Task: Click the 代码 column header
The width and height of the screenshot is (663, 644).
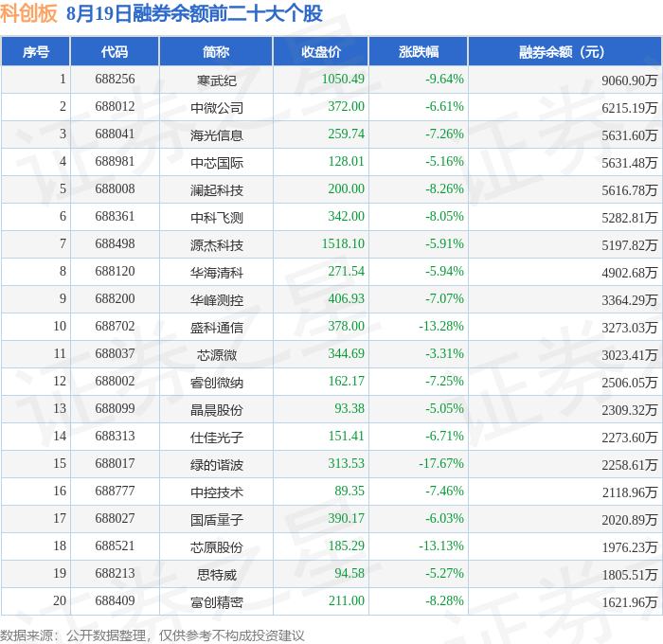Action: pos(115,51)
